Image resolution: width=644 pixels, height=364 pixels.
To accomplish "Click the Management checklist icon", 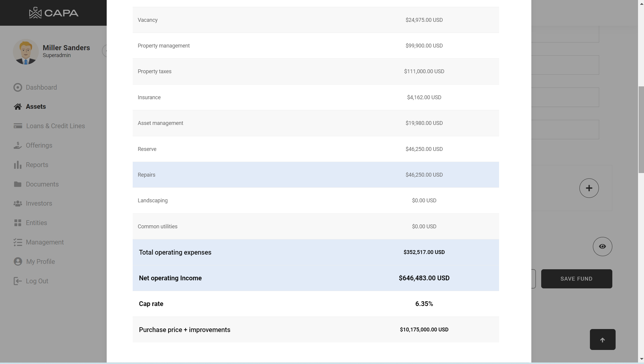I will coord(18,242).
